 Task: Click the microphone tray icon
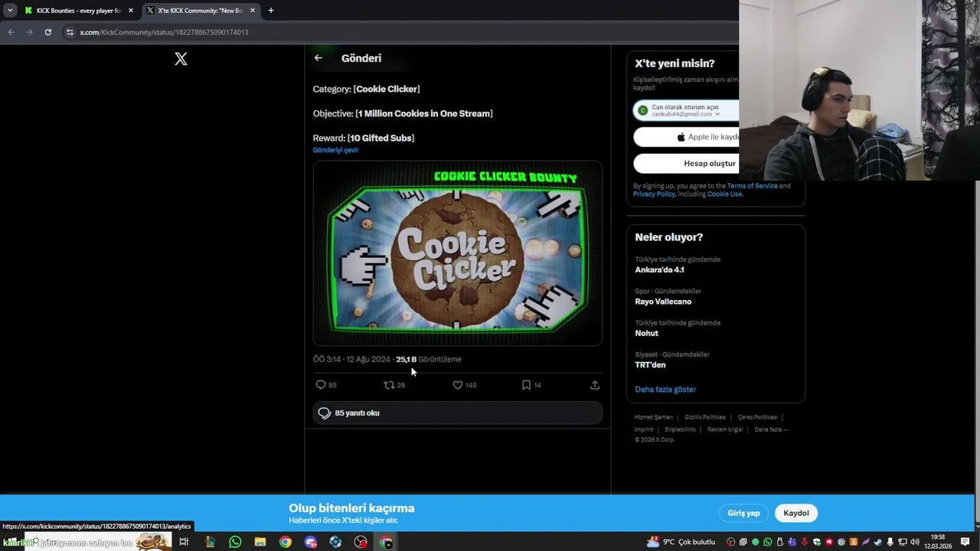pyautogui.click(x=890, y=542)
